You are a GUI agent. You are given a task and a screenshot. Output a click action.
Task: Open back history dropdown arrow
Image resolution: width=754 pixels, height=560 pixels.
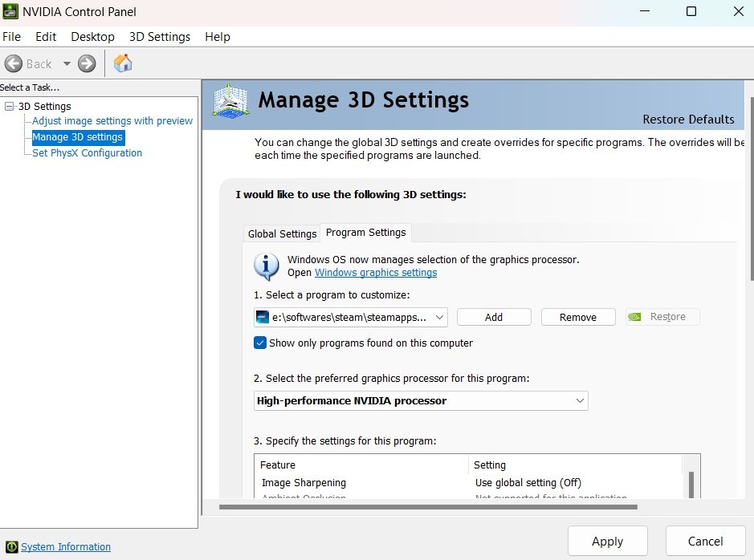pyautogui.click(x=67, y=63)
